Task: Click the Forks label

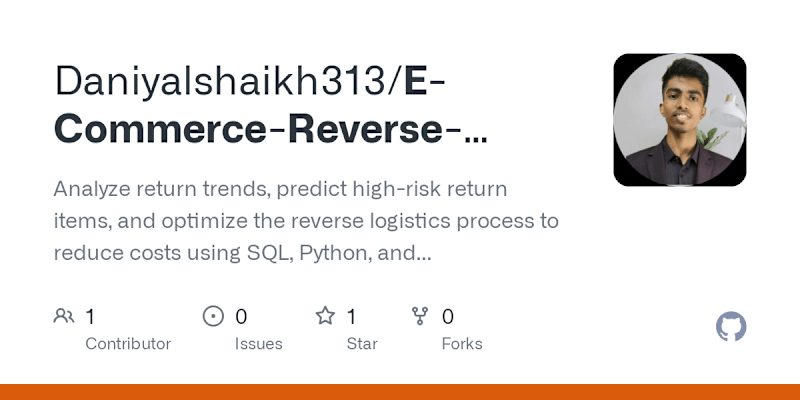Action: point(462,344)
